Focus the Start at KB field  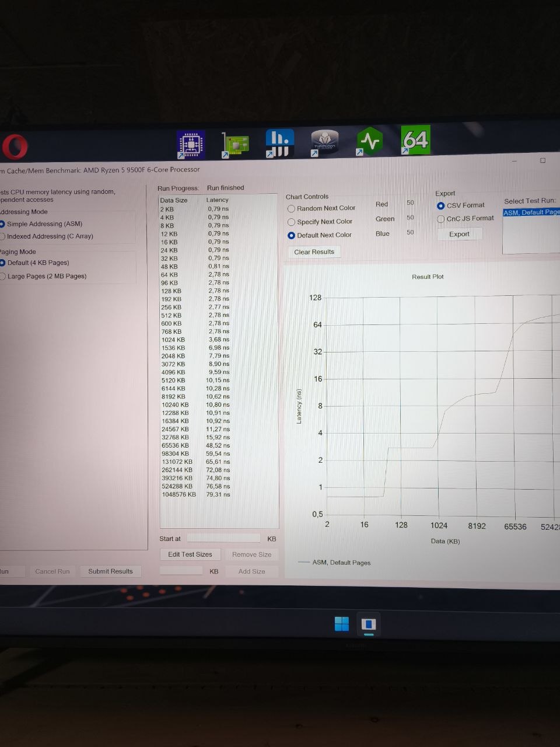pos(223,538)
